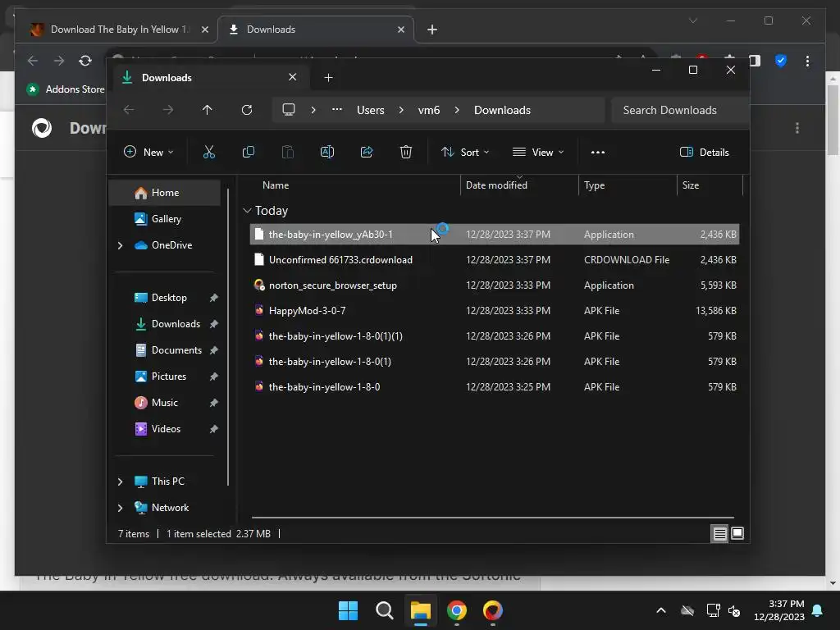Click vm6 in breadcrumb path
This screenshot has width=840, height=630.
[428, 110]
